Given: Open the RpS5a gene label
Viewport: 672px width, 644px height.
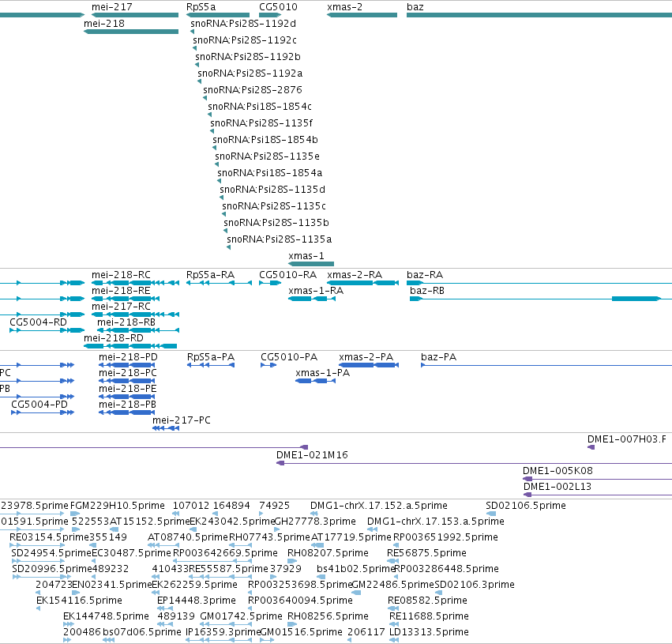Looking at the screenshot, I should [x=201, y=7].
